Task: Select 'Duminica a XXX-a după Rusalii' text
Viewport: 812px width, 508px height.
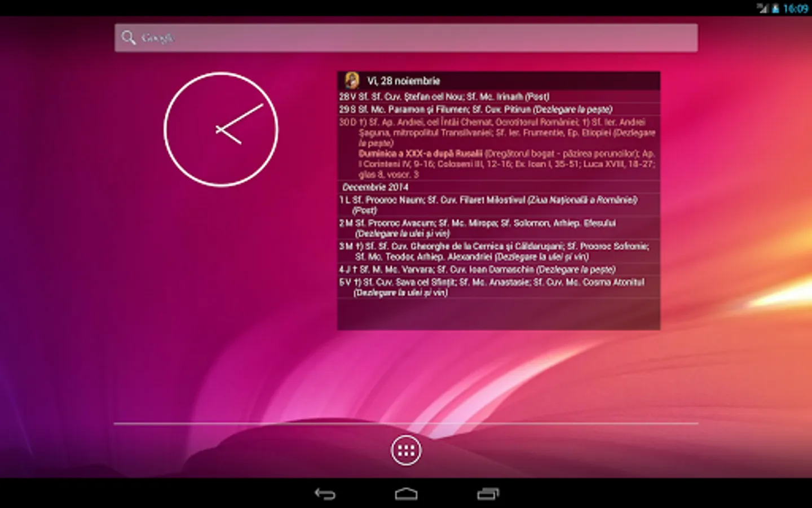Action: [421, 154]
